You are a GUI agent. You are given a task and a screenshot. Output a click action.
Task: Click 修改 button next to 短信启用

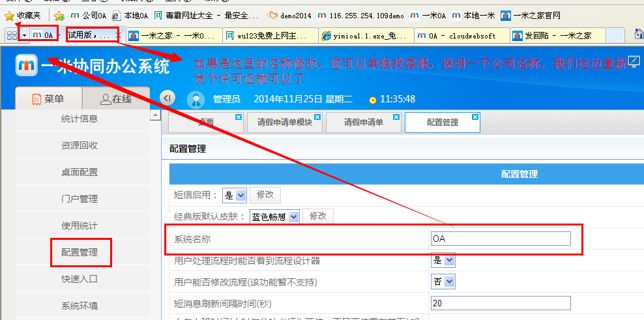point(265,195)
